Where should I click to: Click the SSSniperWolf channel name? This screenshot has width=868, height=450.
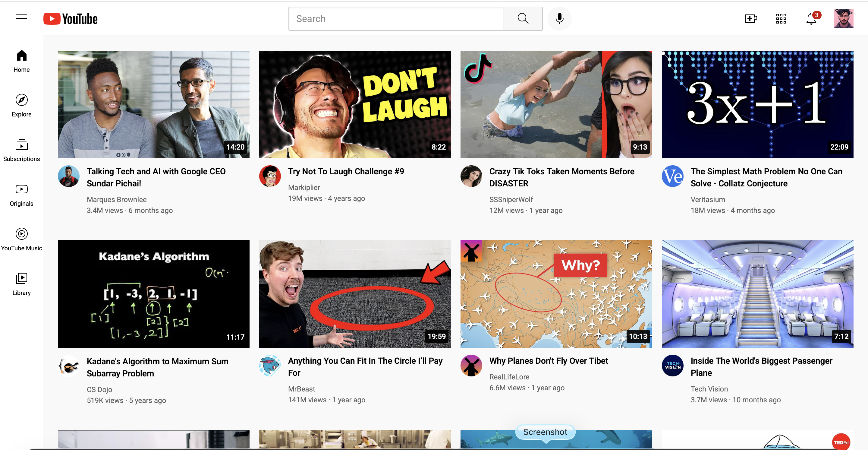(x=511, y=200)
